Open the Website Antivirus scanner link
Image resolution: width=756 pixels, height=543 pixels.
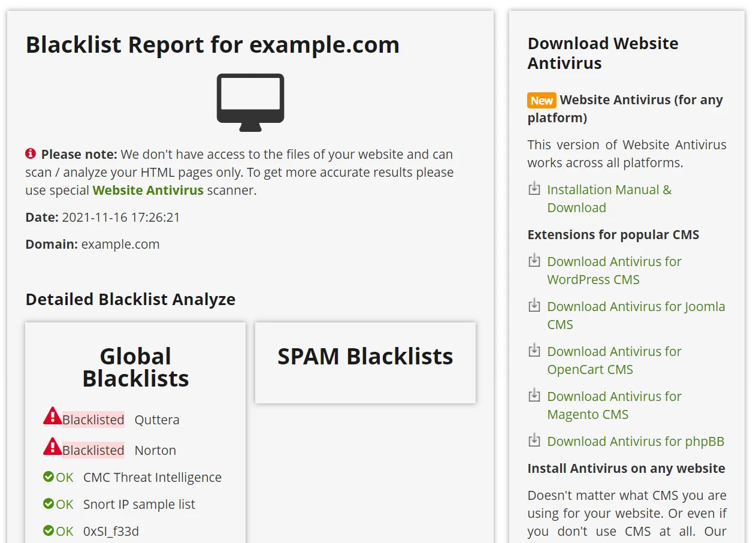[148, 191]
